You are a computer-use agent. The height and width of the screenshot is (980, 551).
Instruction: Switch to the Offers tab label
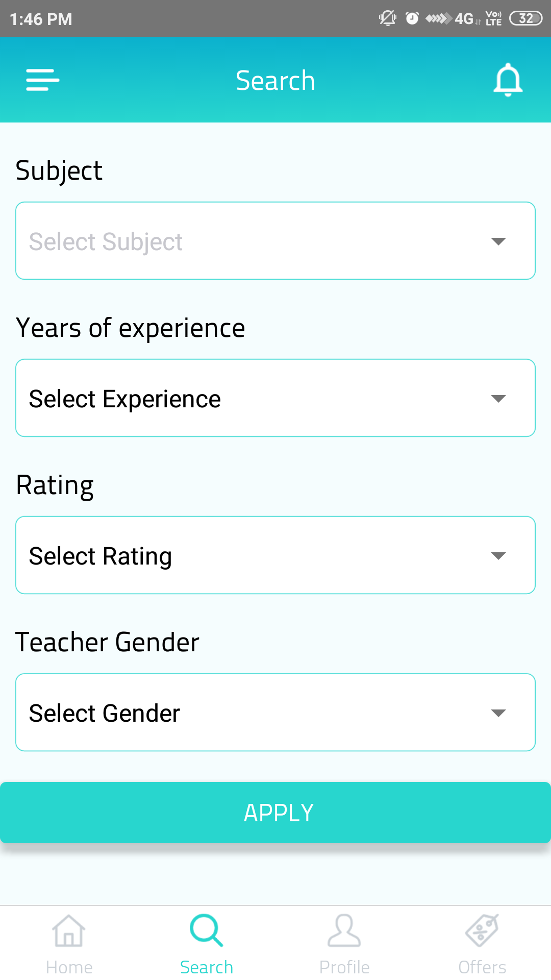click(x=482, y=967)
